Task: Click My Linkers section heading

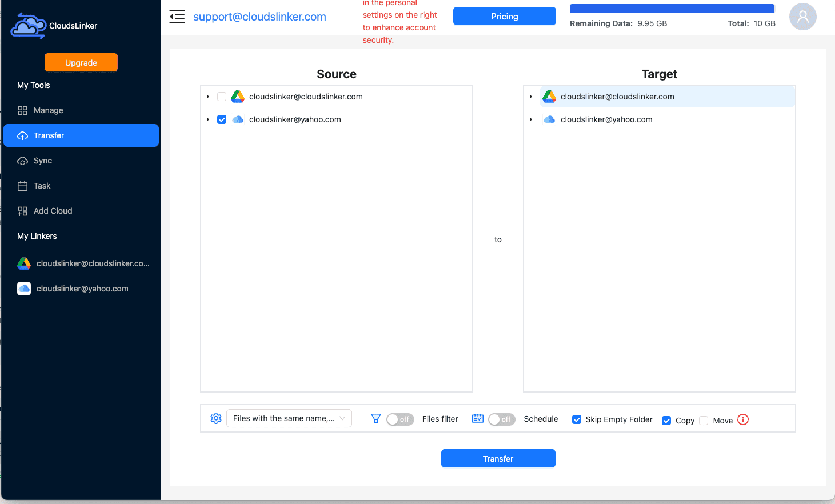Action: click(37, 236)
